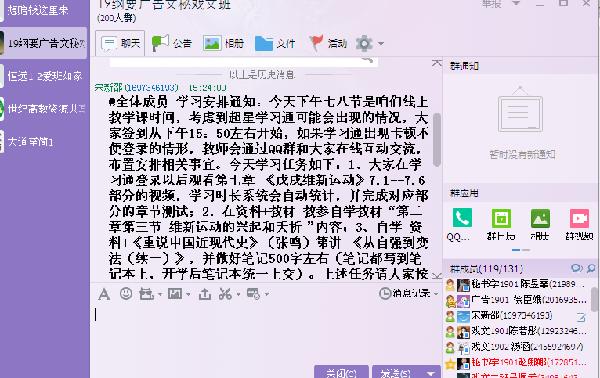The image size is (600, 378).
Task: Open the message history dropdown
Action: click(408, 294)
